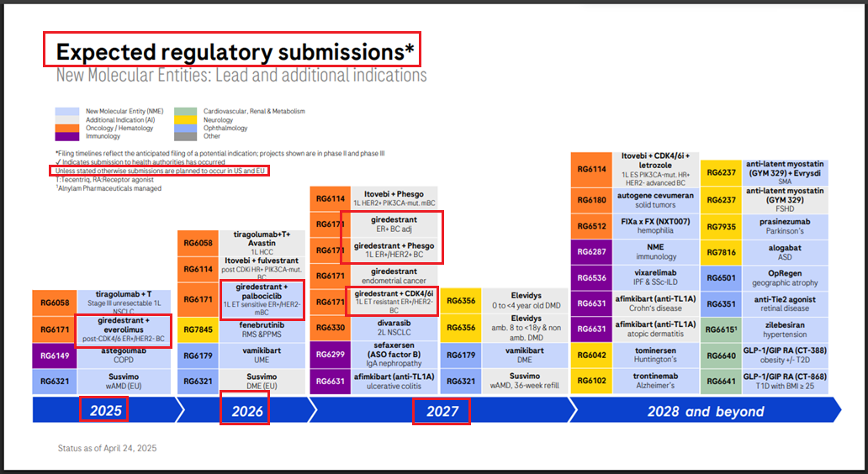Click the "Itovebi + Phesgo" cell
This screenshot has width=868, height=474.
(x=394, y=198)
